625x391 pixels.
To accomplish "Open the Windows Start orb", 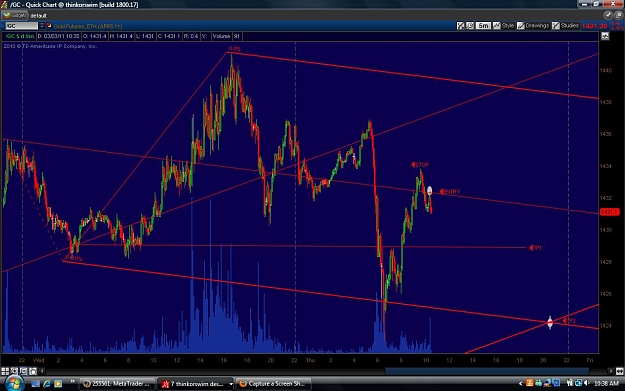I will point(14,383).
